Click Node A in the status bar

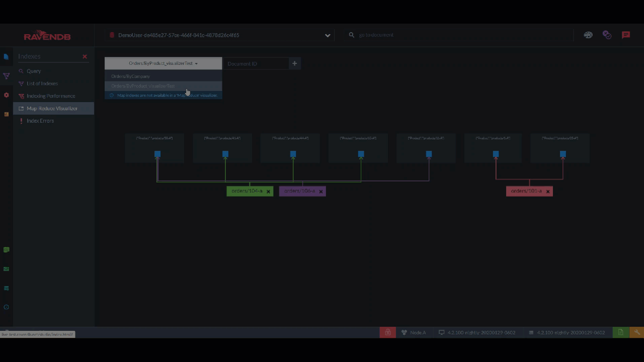[x=414, y=332]
